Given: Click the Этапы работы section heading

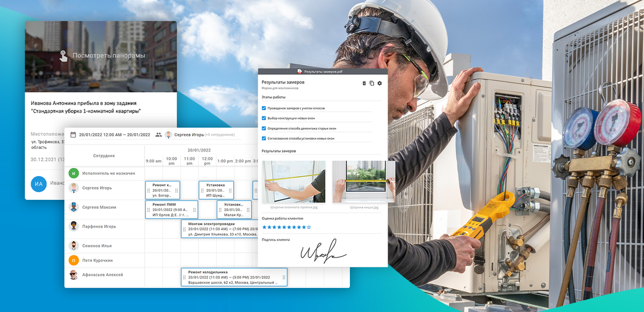Looking at the screenshot, I should click(273, 97).
